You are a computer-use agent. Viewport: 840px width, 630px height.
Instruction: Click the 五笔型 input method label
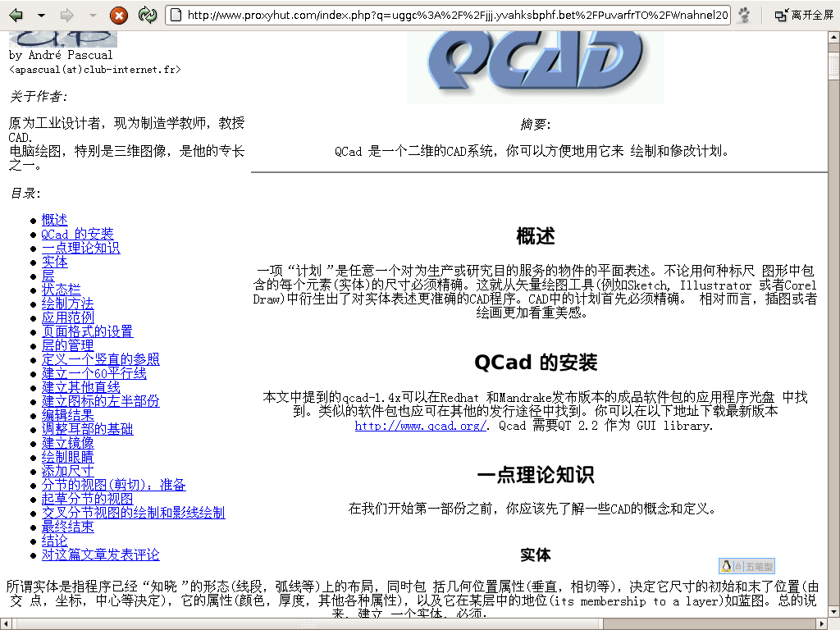pyautogui.click(x=759, y=567)
